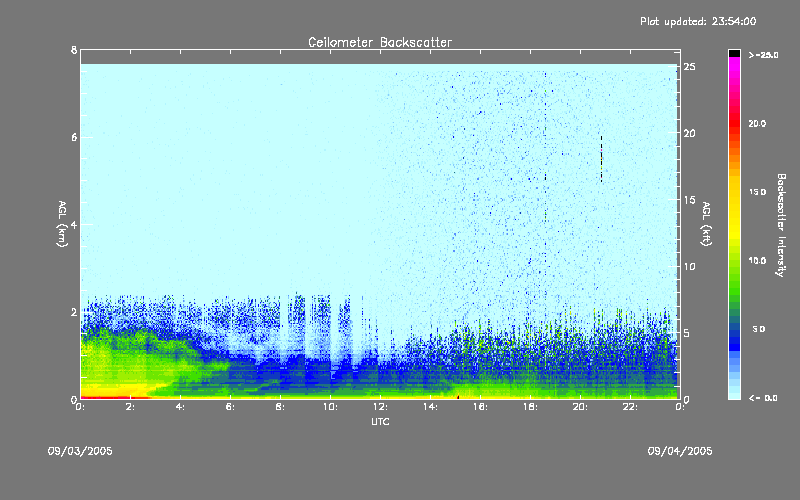
Task: Click the '10:' hour label on x-axis
Action: pyautogui.click(x=330, y=407)
